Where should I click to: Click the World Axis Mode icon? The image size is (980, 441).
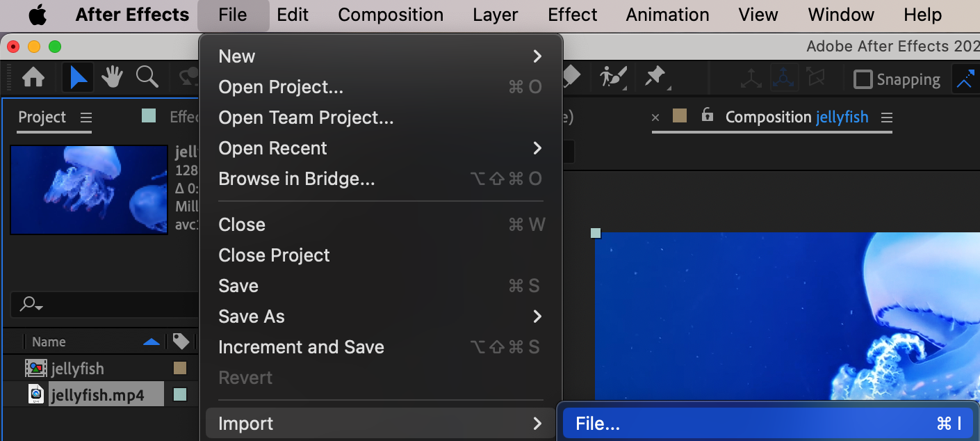[x=783, y=79]
